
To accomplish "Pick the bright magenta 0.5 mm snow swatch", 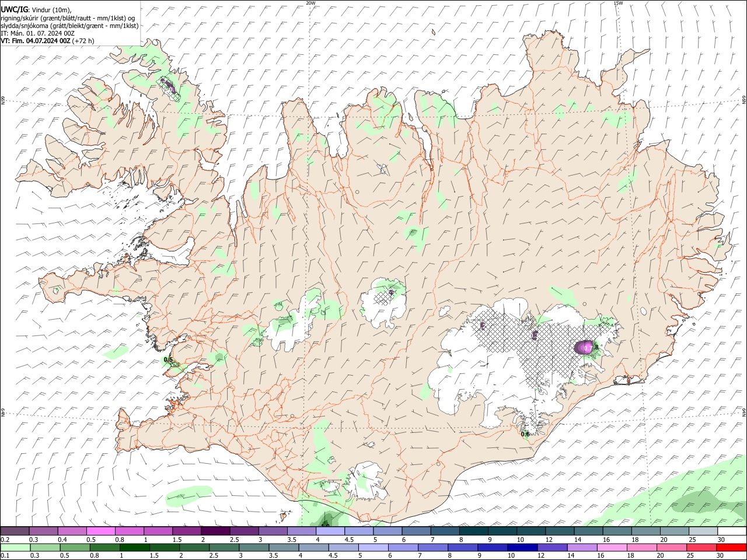I will pyautogui.click(x=101, y=531).
